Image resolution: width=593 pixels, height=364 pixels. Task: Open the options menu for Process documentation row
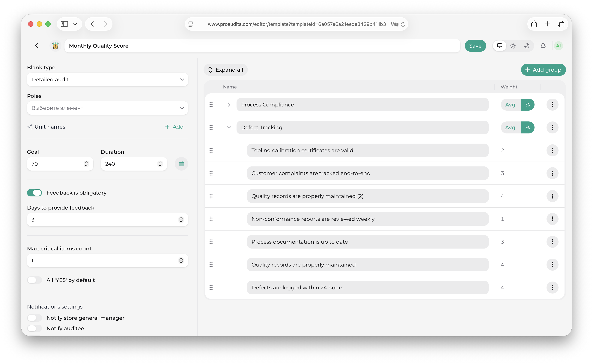click(x=552, y=242)
